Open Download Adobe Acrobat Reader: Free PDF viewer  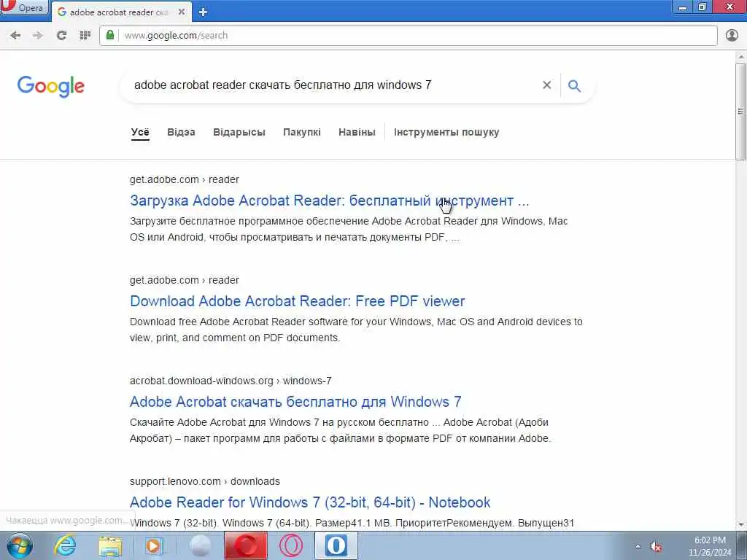298,301
